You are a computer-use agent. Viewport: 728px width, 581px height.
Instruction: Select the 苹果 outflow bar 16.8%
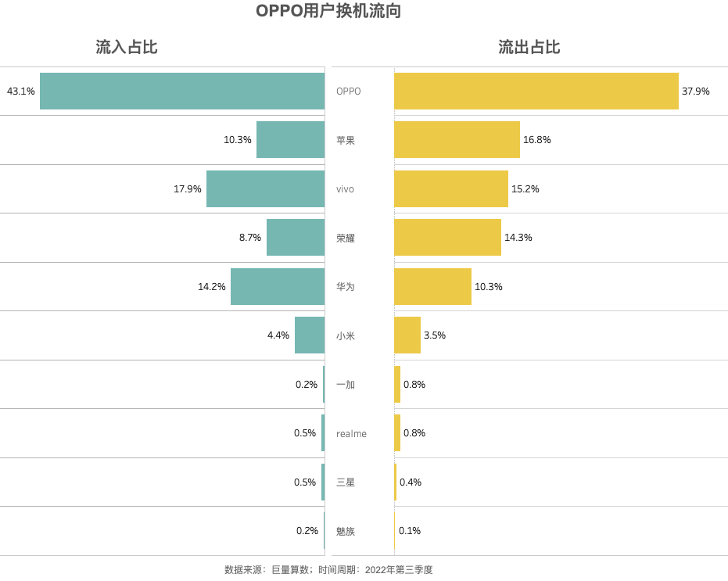457,140
